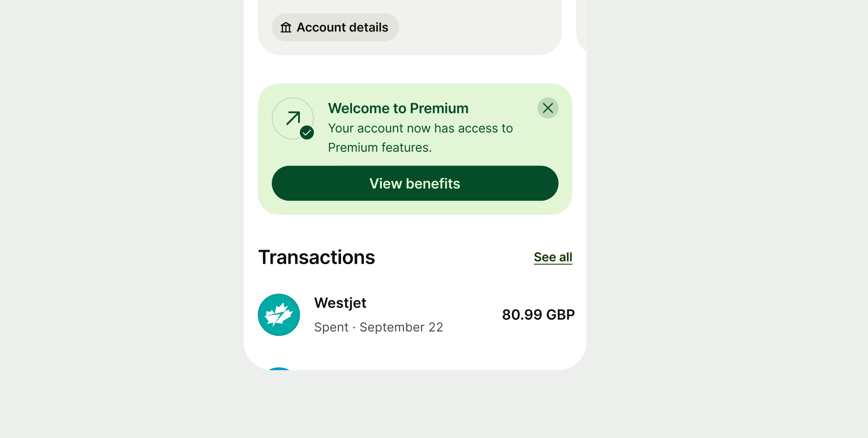Dismiss the Welcome to Premium banner

click(548, 108)
